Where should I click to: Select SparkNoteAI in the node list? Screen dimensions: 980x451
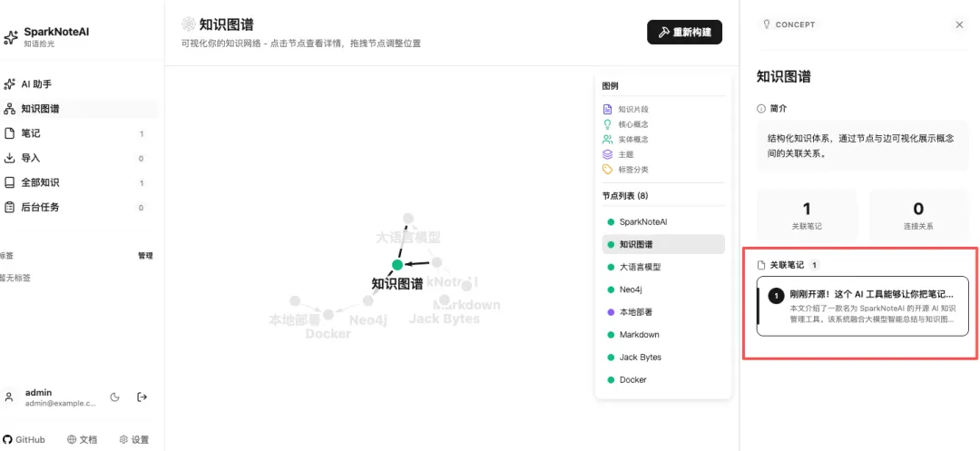tap(663, 221)
